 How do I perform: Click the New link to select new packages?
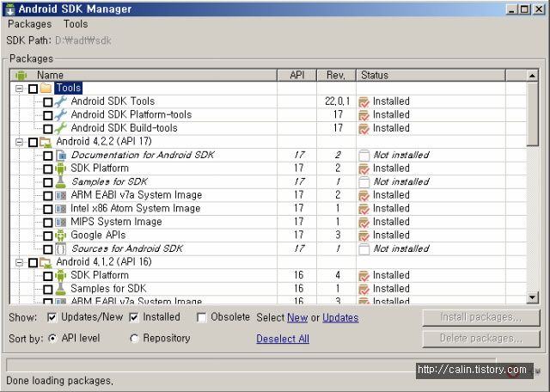297,317
